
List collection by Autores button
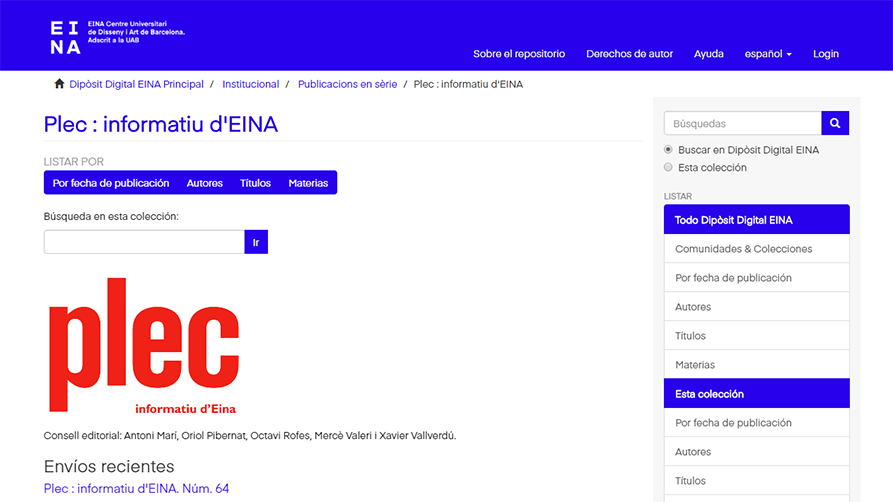click(204, 183)
